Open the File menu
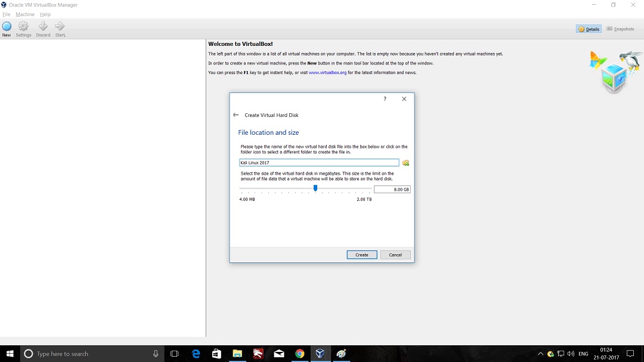 pyautogui.click(x=7, y=14)
